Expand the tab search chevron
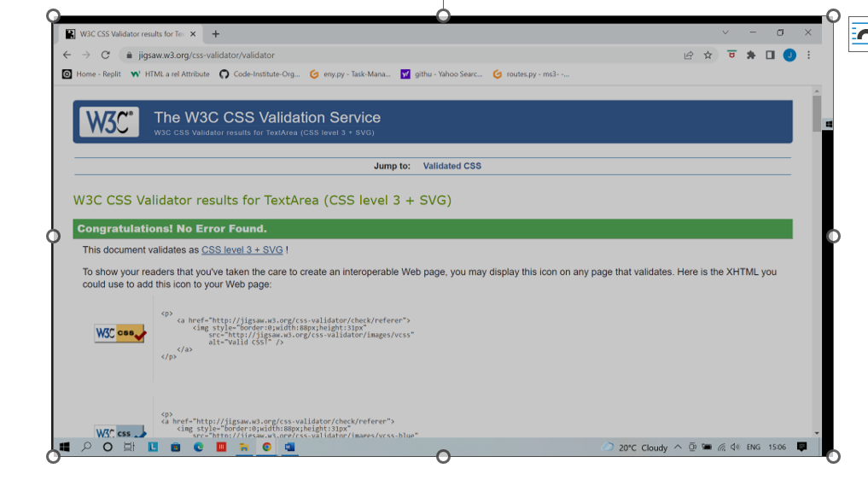This screenshot has width=868, height=486. [725, 32]
